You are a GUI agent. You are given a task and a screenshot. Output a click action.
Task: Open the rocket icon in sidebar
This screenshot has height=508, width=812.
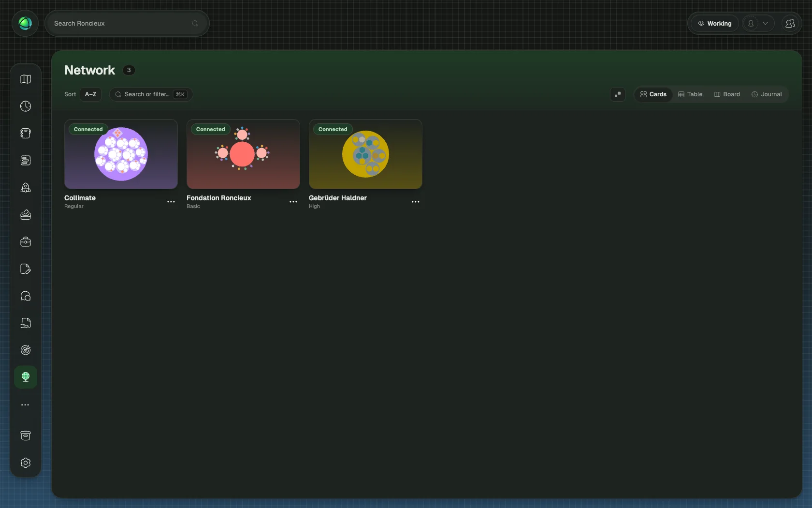coord(26,188)
